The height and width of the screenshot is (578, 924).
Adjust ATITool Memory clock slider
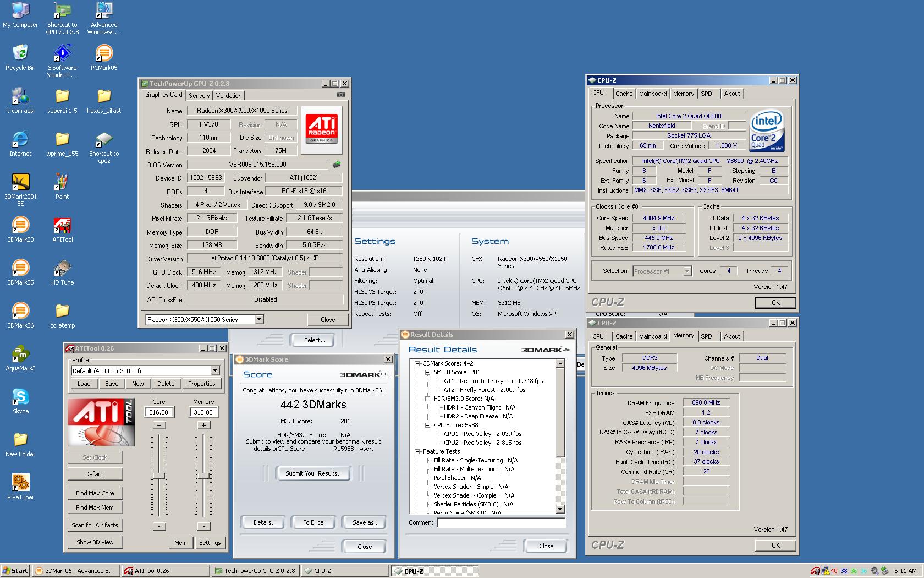(203, 476)
